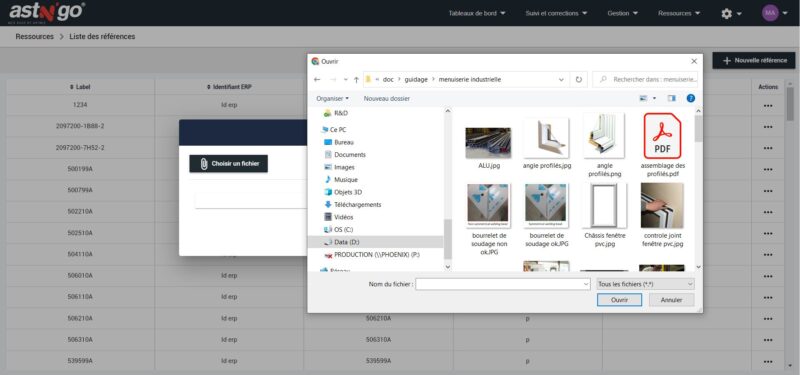This screenshot has height=375, width=800.
Task: Select bourrelet de soudage ok.JPG
Action: coord(546,215)
